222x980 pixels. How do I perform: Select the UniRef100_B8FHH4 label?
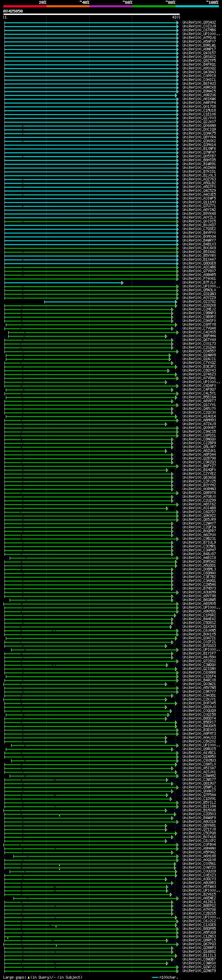[199, 336]
